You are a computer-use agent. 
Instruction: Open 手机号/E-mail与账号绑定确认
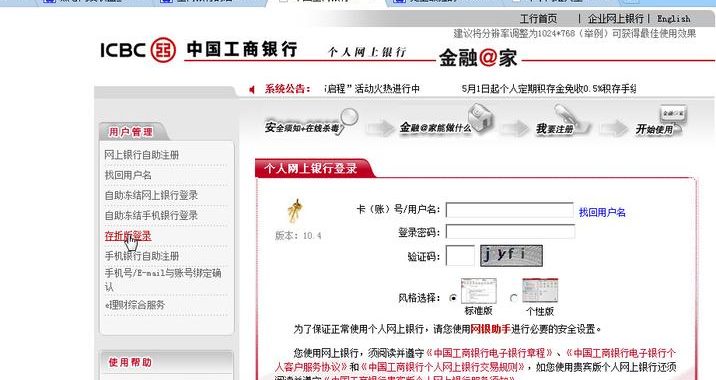(163, 280)
